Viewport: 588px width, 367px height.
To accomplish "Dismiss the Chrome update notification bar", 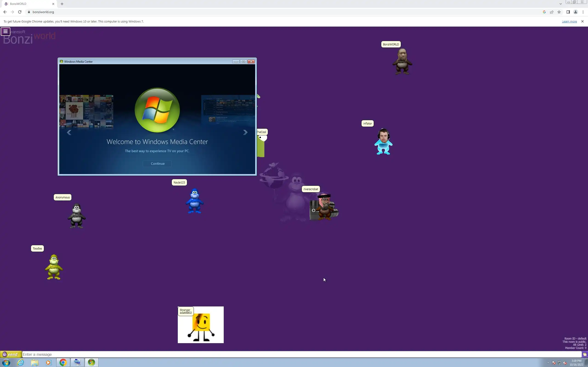I will 582,21.
